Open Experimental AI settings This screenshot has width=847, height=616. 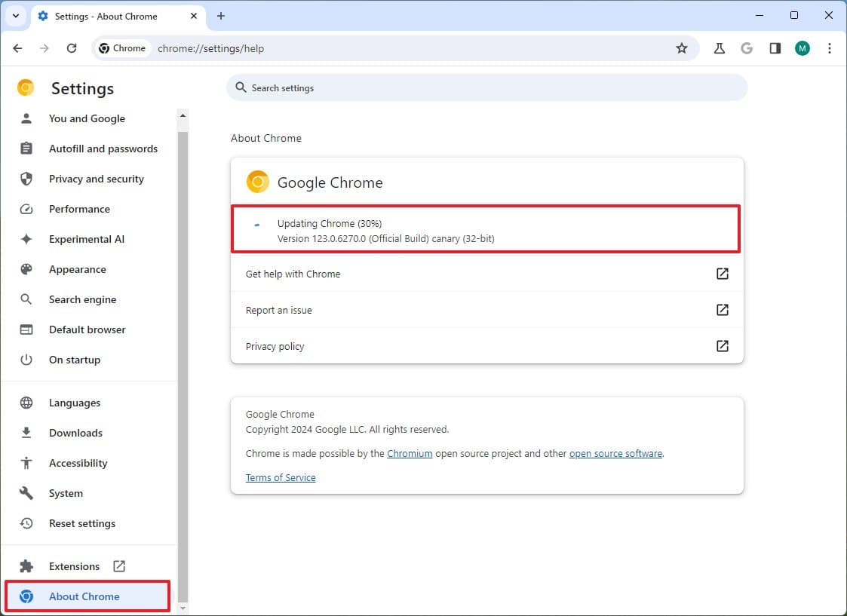[x=86, y=239]
